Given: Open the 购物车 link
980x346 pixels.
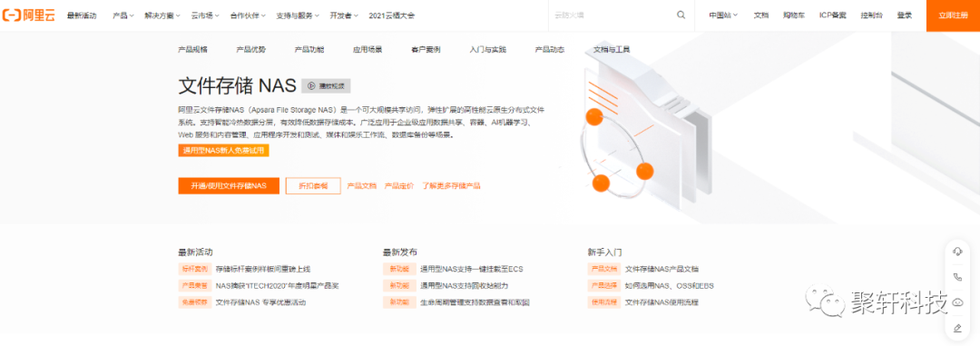Looking at the screenshot, I should [794, 15].
